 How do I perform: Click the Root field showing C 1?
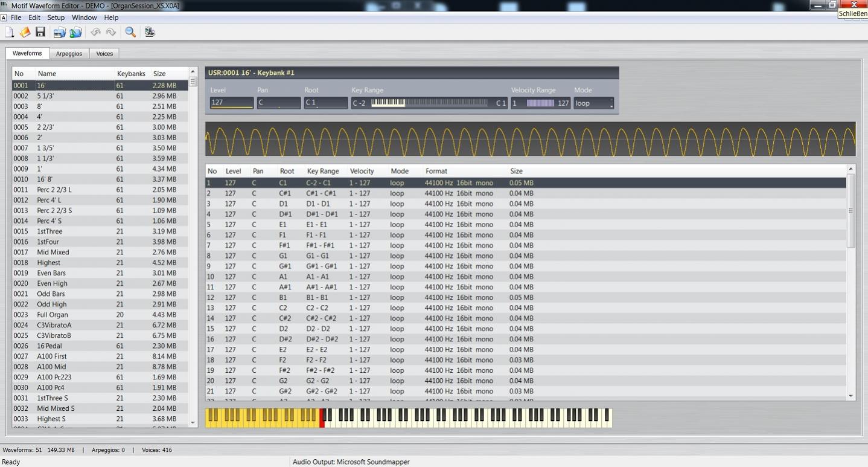(x=326, y=103)
